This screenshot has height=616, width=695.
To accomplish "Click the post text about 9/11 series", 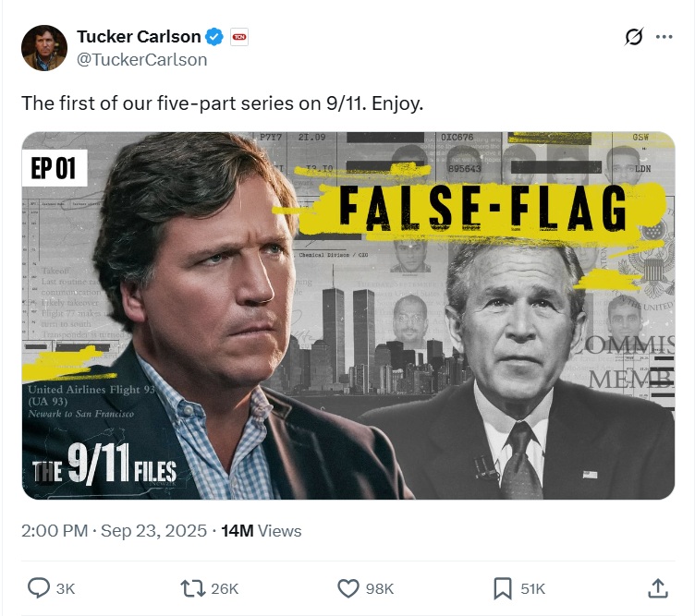I will 222,103.
